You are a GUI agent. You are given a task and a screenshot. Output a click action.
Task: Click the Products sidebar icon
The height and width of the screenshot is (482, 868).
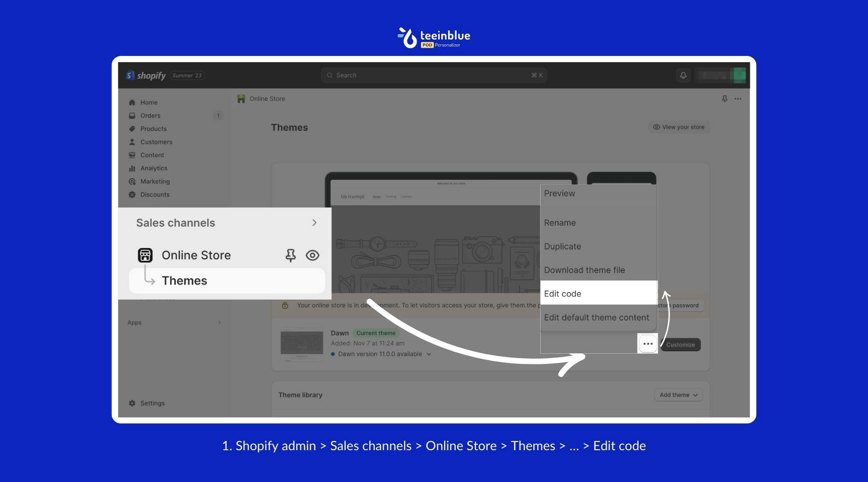[x=132, y=129]
